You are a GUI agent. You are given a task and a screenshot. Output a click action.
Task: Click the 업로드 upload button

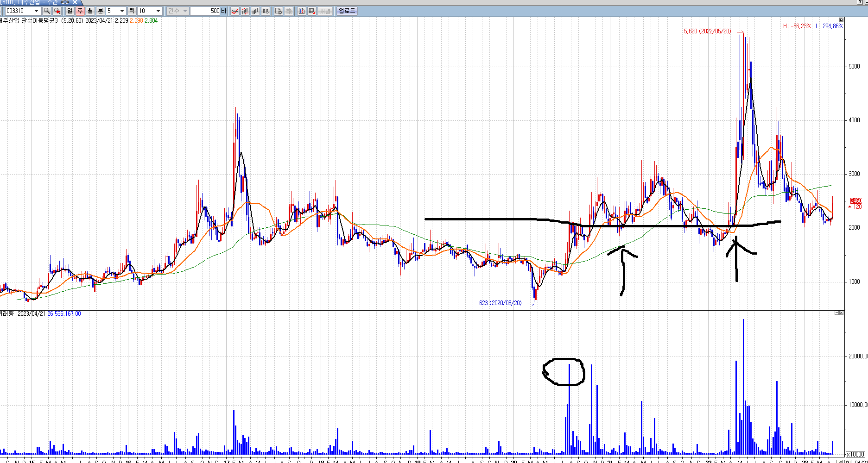(x=347, y=11)
